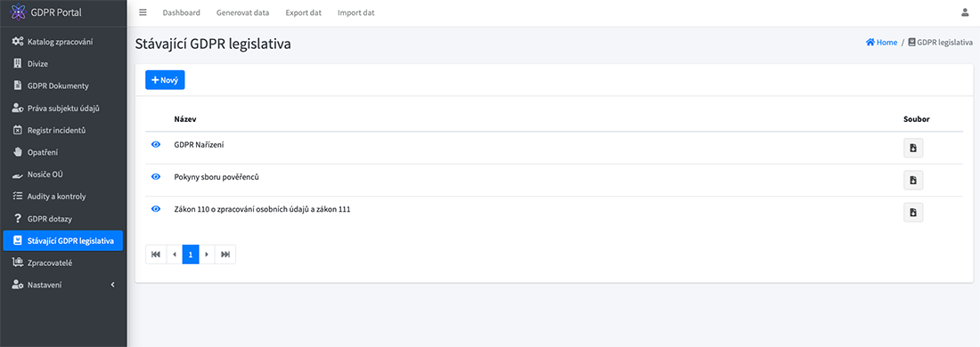The image size is (980, 347).
Task: View the Zákon 110 record via eye icon
Action: (x=156, y=209)
